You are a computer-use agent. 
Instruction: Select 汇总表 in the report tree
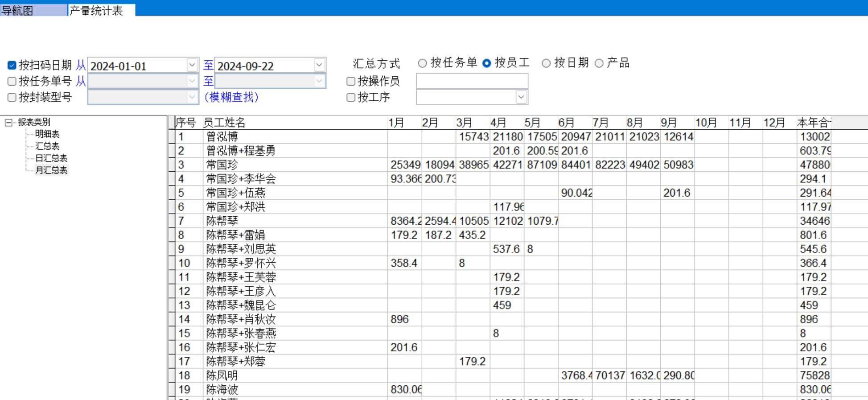click(47, 146)
